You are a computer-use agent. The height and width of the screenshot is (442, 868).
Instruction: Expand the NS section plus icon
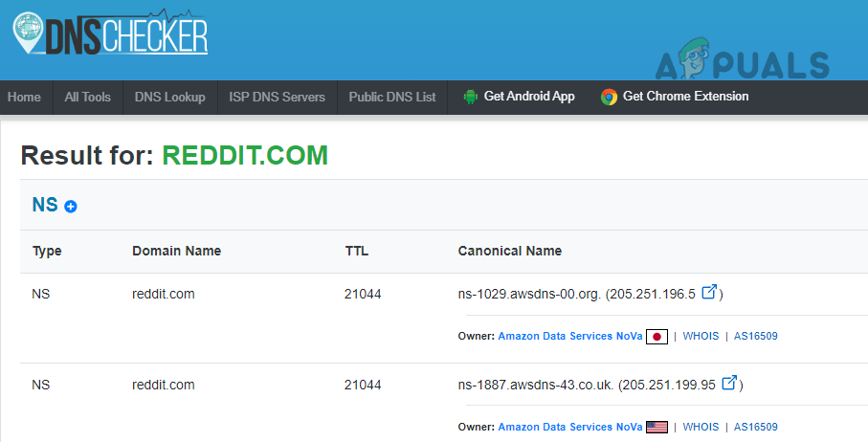[x=70, y=207]
